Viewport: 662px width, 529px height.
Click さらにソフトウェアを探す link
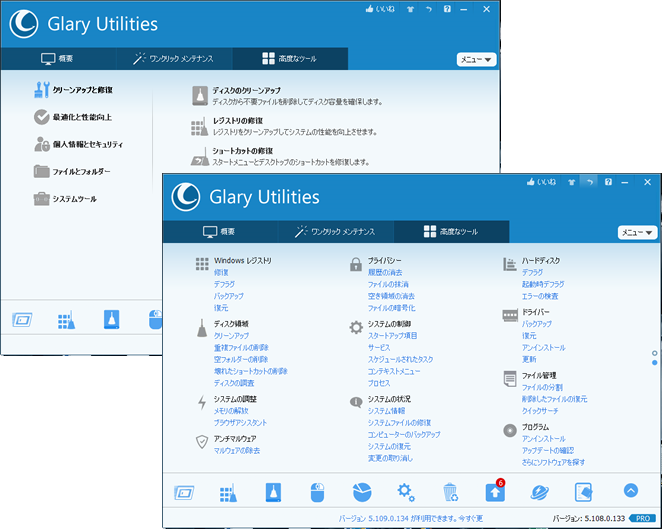pyautogui.click(x=553, y=462)
